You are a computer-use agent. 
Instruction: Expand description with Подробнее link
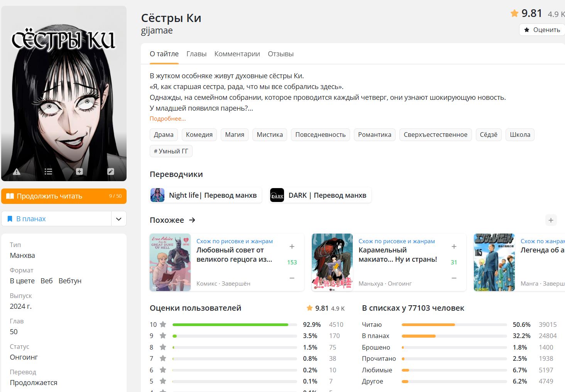(167, 119)
